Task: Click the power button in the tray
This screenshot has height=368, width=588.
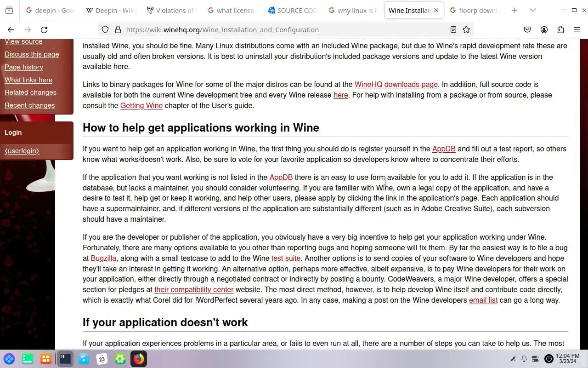Action: (x=548, y=359)
